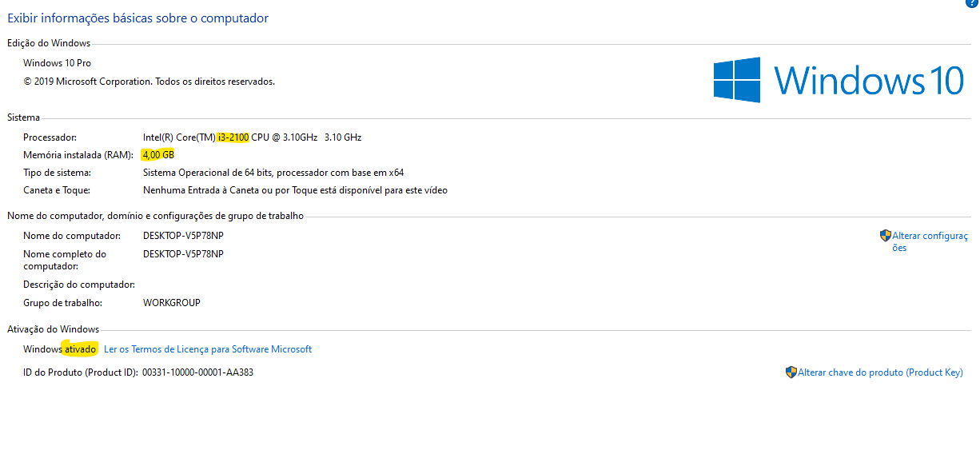
Task: Click the shield icon beside Alterar configurações
Action: (885, 236)
